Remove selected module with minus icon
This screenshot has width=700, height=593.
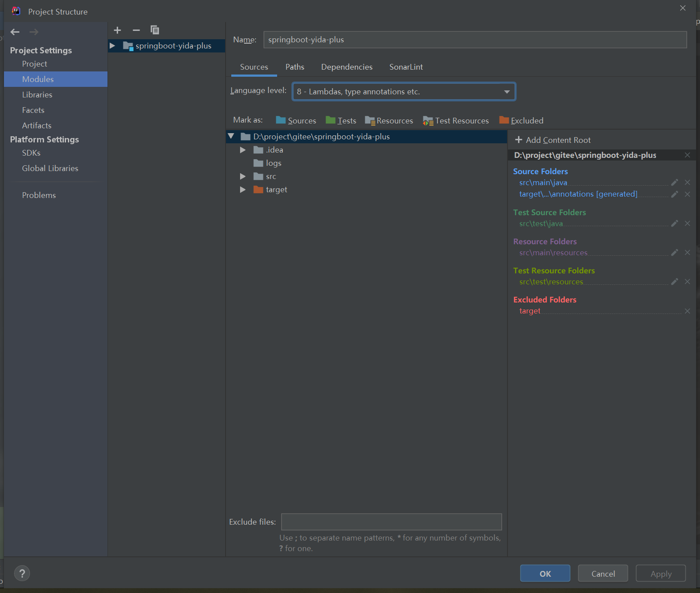[x=136, y=30]
